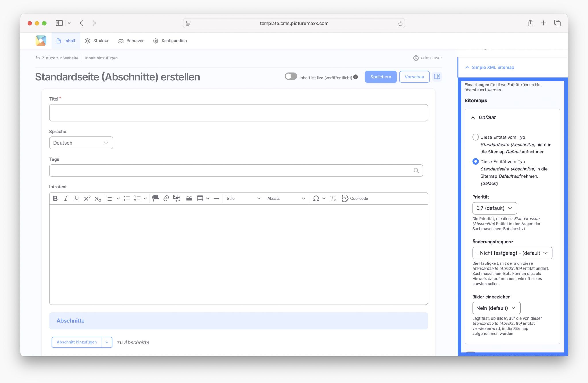
Task: Select radio to exclude entity from sitemap
Action: click(x=475, y=137)
